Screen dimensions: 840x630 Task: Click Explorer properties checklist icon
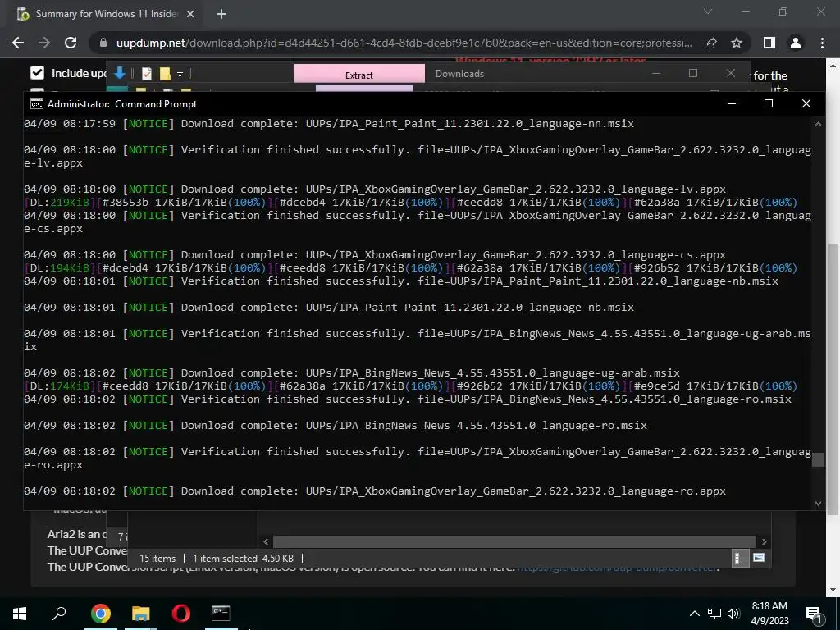pos(147,74)
